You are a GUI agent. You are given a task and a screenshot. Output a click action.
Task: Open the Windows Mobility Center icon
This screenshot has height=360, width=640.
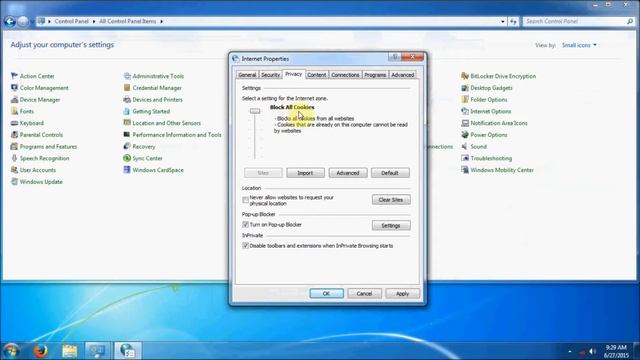point(465,170)
